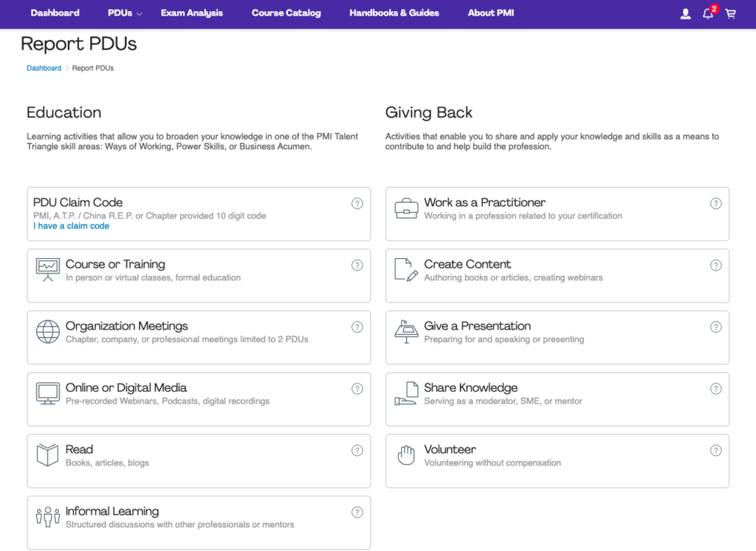The width and height of the screenshot is (756, 551).
Task: Click the Work as a Practitioner briefcase icon
Action: click(x=406, y=208)
